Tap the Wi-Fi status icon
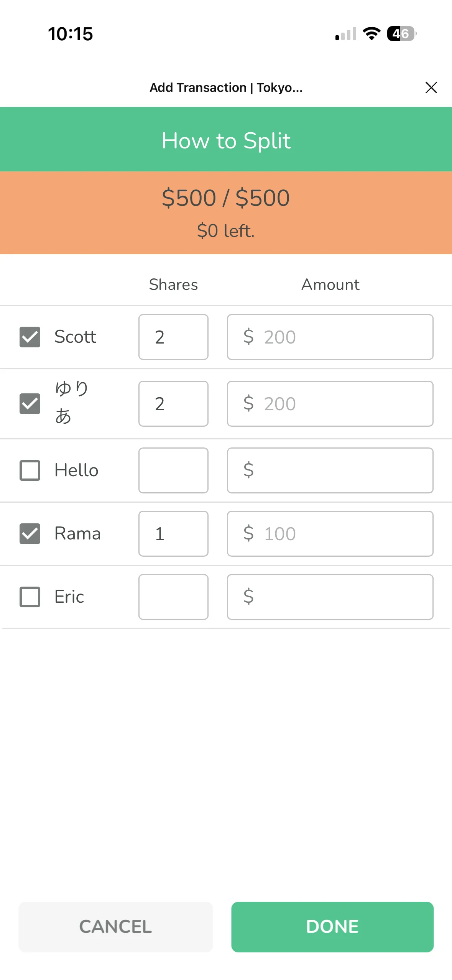Viewport: 452px width, 980px height. tap(371, 34)
